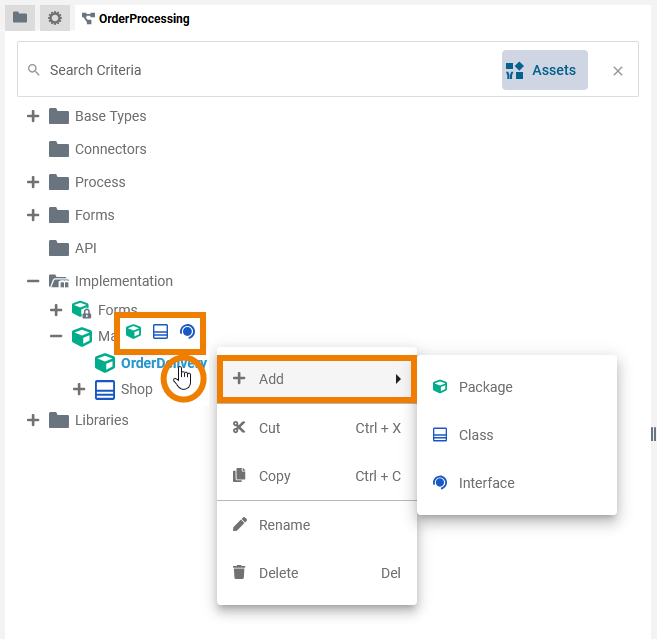657x639 pixels.
Task: Click the quick-add Interface icon
Action: tap(187, 332)
